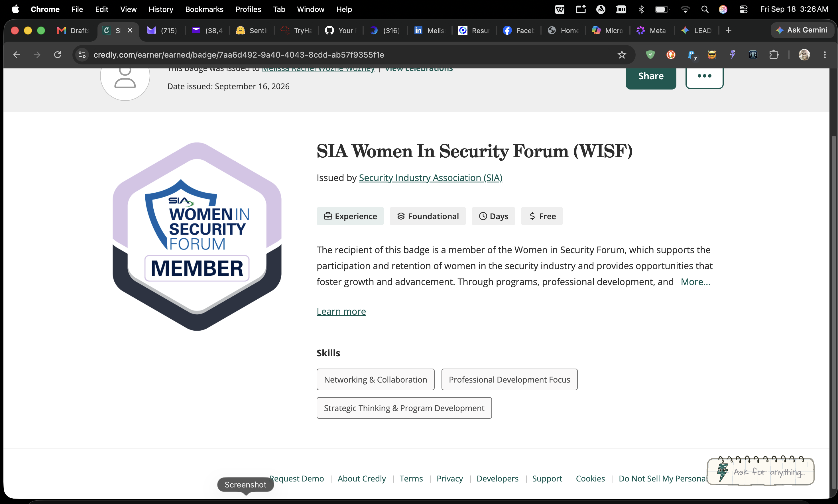Expand description with More… link

pos(695,282)
